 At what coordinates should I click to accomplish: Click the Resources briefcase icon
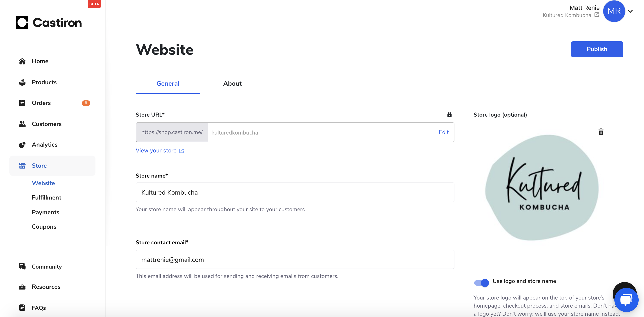(22, 287)
